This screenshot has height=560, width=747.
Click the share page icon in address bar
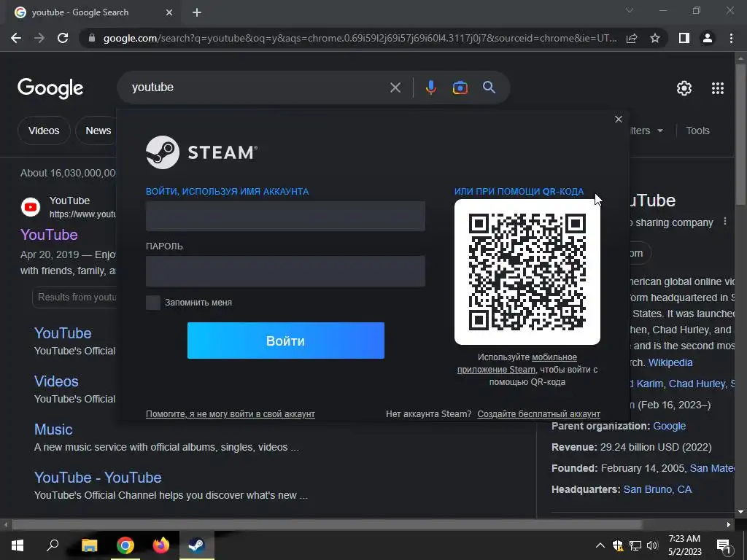[632, 38]
